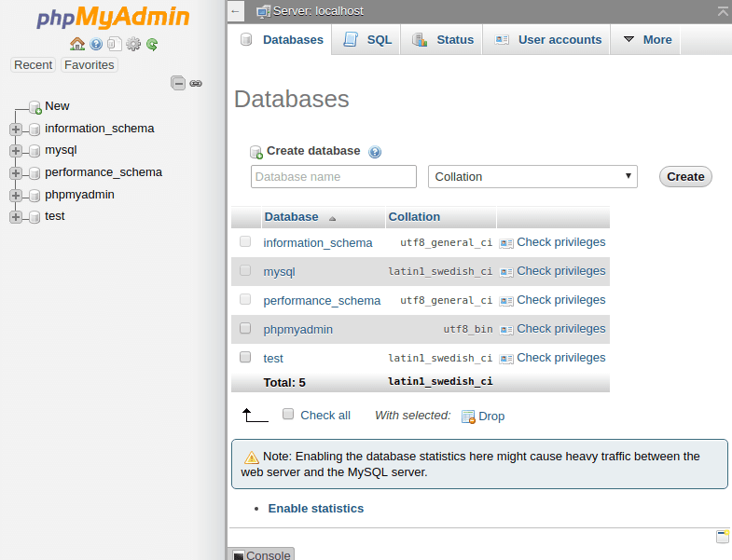
Task: Open navigation panel settings gear icon
Action: pos(133,44)
